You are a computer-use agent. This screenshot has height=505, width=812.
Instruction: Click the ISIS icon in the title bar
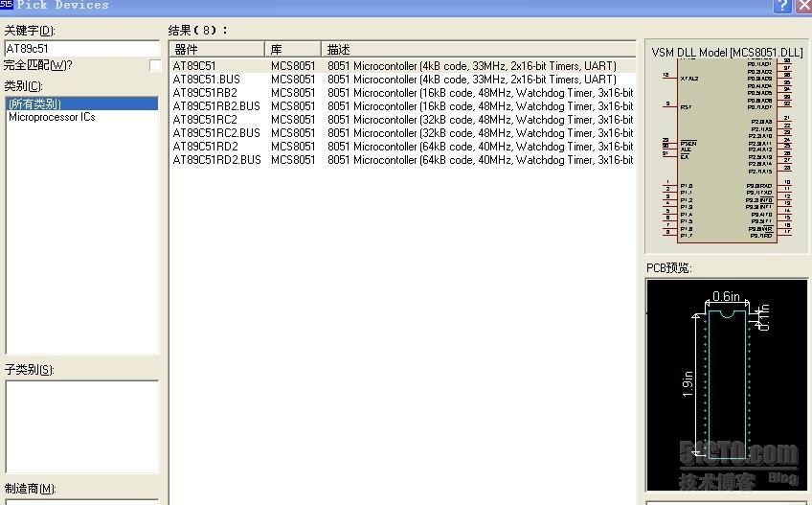(7, 5)
